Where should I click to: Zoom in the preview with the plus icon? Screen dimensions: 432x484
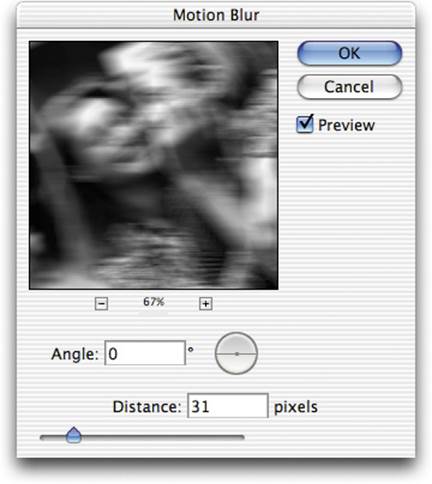pyautogui.click(x=206, y=304)
